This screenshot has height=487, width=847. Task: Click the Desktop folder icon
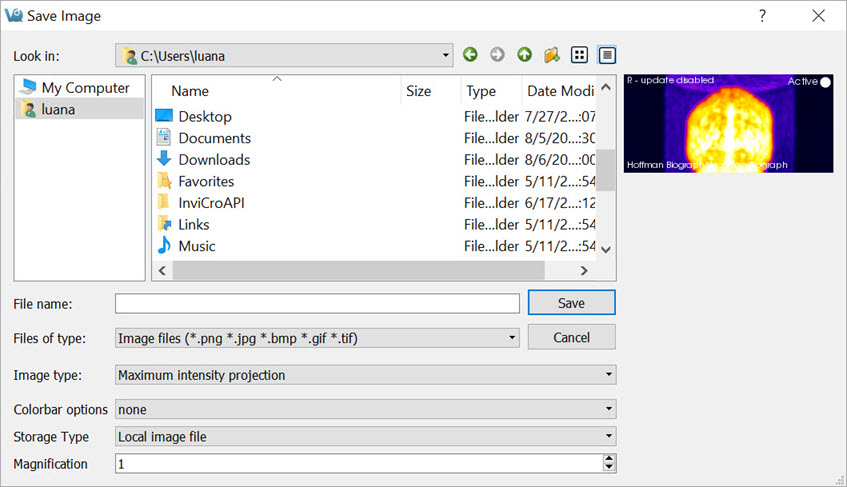(x=164, y=116)
